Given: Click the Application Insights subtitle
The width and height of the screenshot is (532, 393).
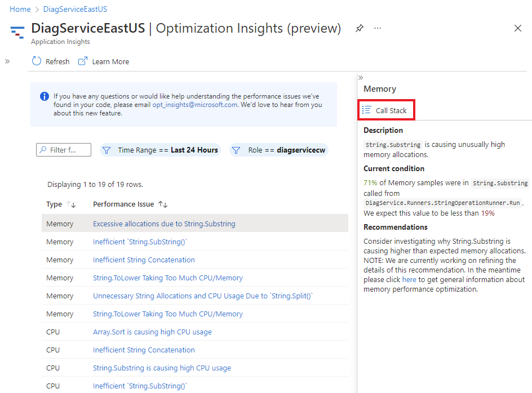Looking at the screenshot, I should [x=60, y=41].
